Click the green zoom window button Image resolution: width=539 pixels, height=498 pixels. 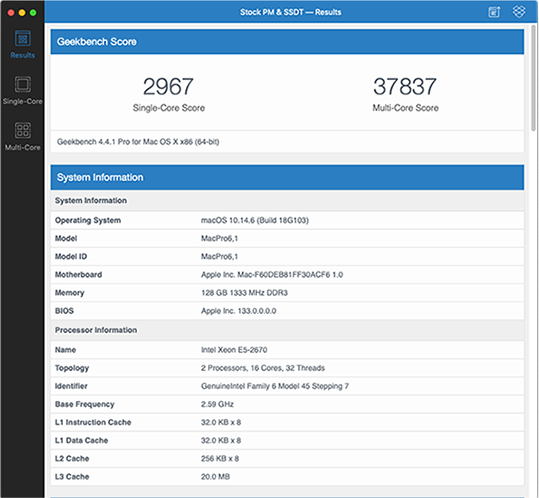point(33,13)
